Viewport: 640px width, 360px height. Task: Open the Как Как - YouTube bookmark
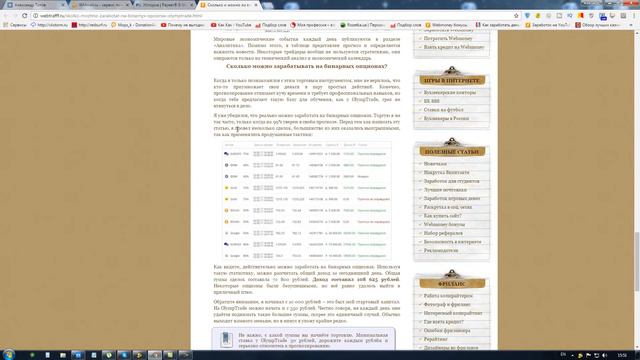click(x=231, y=25)
